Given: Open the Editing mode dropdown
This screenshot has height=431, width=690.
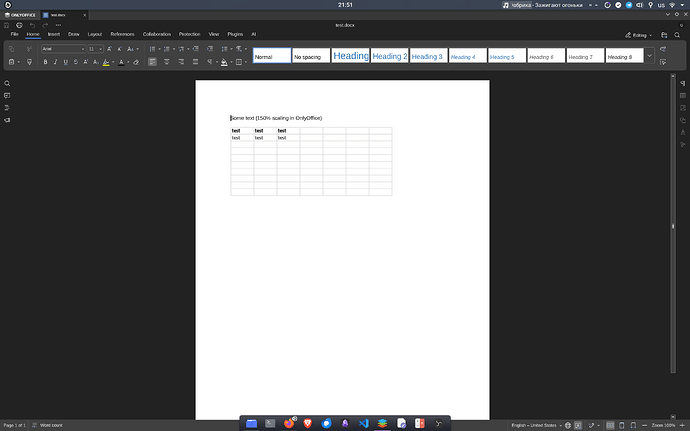Looking at the screenshot, I should [x=639, y=35].
